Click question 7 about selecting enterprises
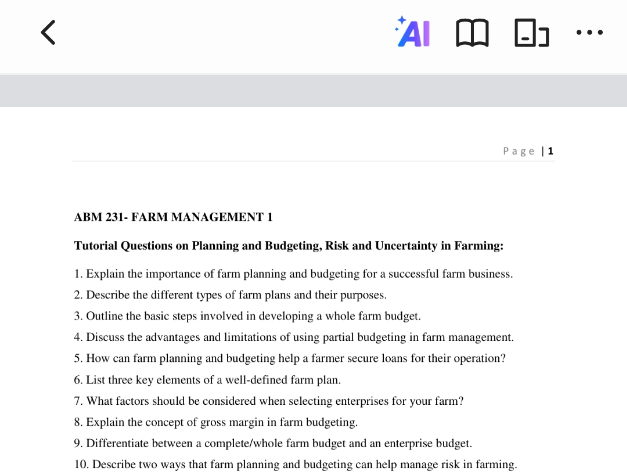The height and width of the screenshot is (472, 627). (269, 401)
